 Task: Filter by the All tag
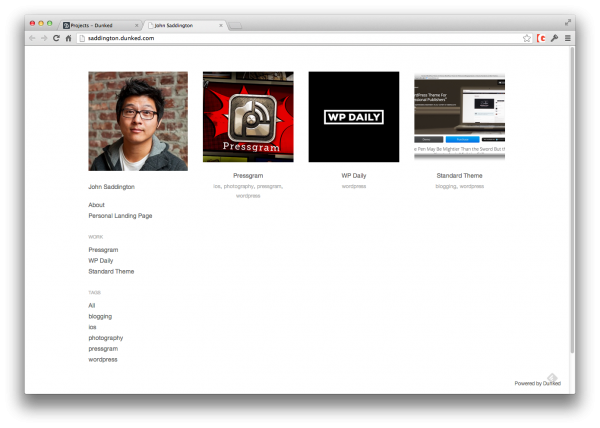point(92,306)
